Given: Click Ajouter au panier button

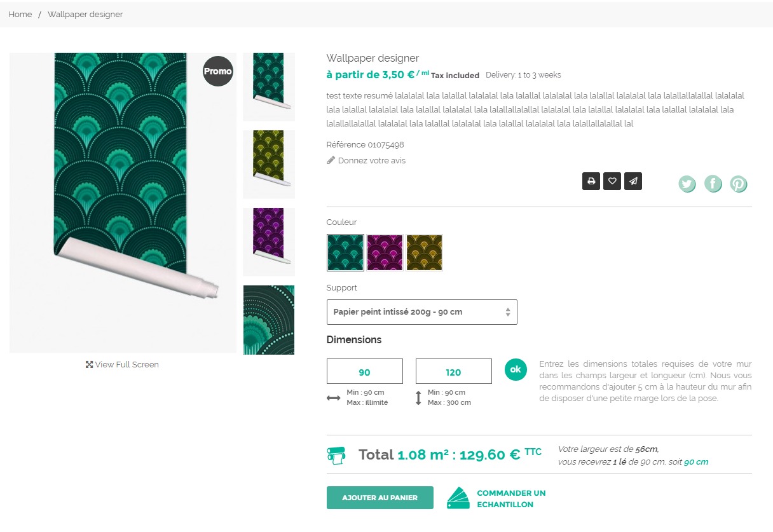Looking at the screenshot, I should tap(380, 498).
